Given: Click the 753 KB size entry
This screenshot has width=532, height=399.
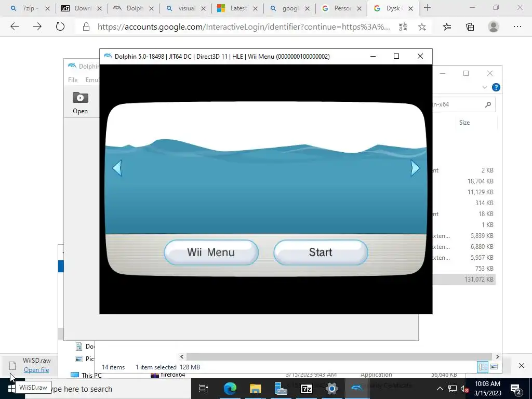Looking at the screenshot, I should pos(484,269).
